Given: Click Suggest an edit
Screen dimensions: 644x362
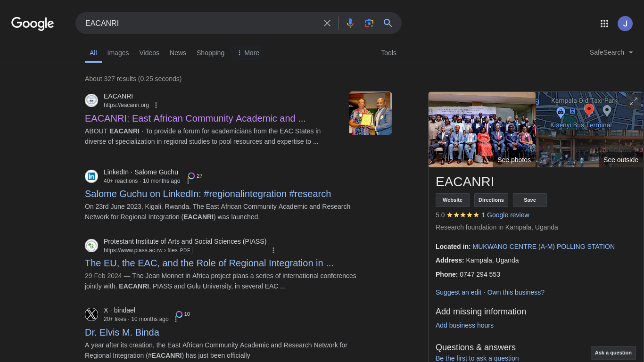Looking at the screenshot, I should point(458,292).
